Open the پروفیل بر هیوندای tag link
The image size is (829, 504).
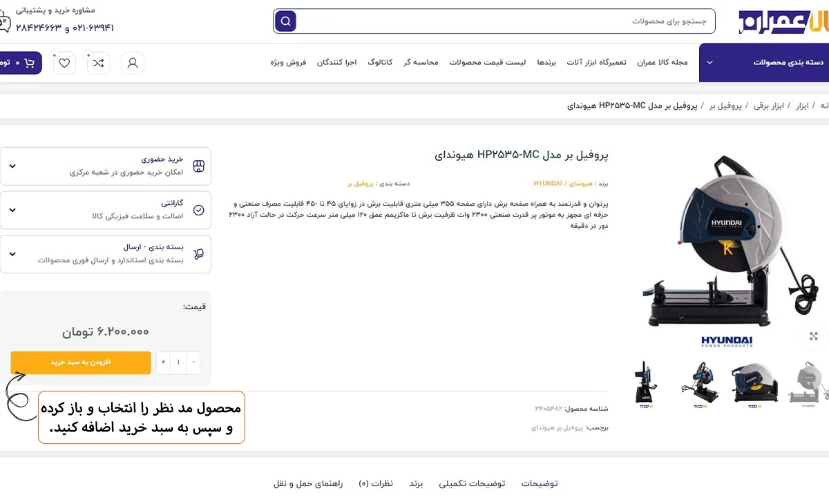click(558, 428)
